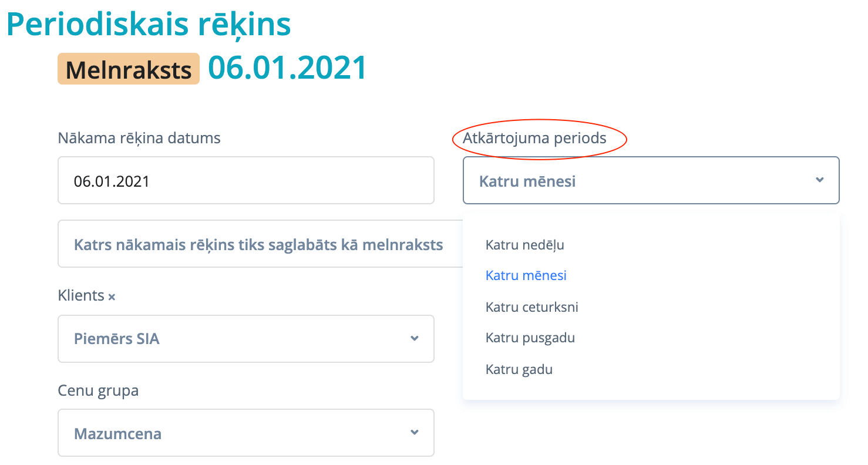Click the Cenu grupa label
The image size is (868, 465).
(98, 390)
